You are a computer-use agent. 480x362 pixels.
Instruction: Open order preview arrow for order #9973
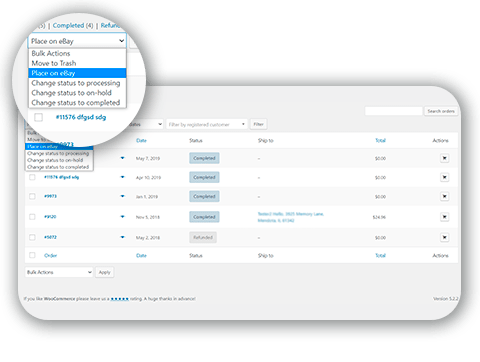(122, 196)
